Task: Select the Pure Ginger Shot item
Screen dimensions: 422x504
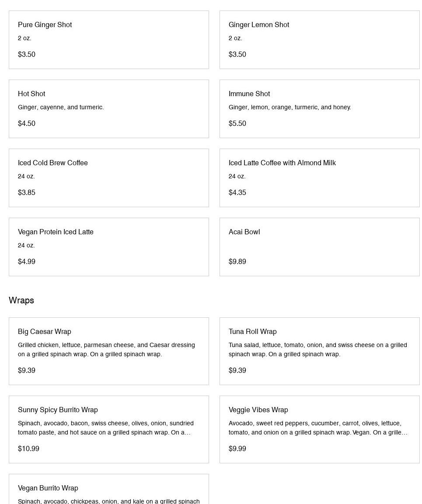Action: coord(108,40)
